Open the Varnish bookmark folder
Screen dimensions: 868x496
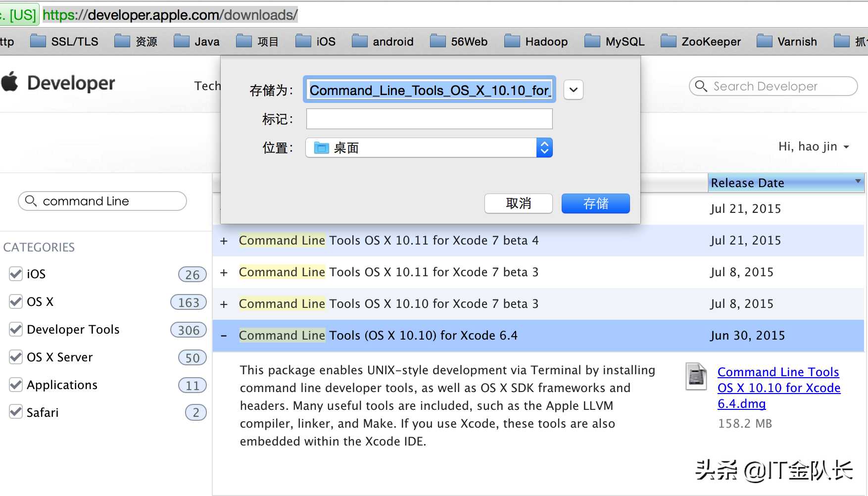(787, 42)
